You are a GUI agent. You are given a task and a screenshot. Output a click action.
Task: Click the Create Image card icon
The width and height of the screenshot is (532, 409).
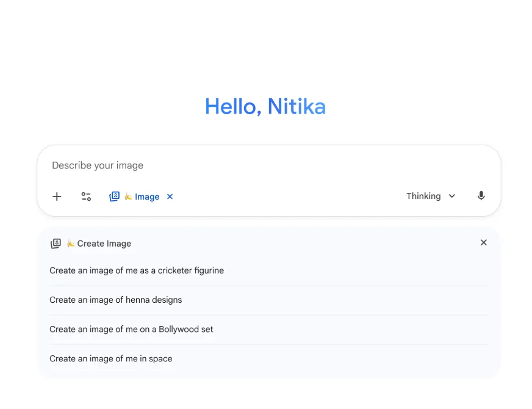click(56, 243)
